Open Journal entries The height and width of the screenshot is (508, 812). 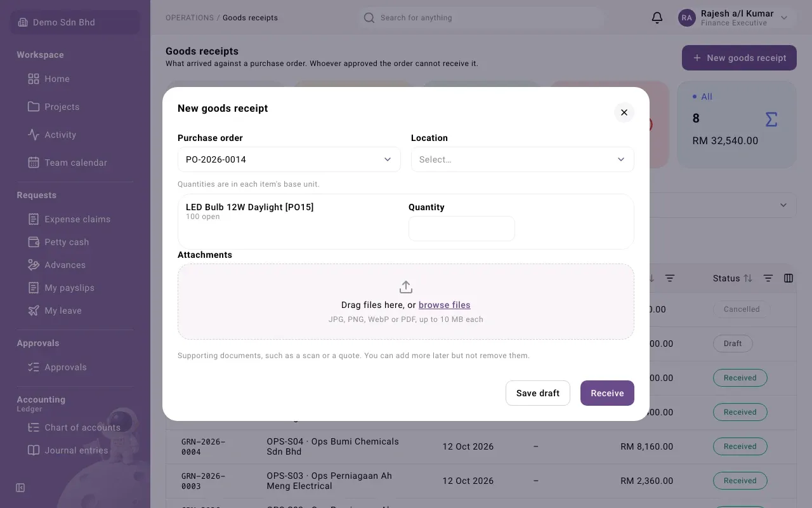[75, 450]
